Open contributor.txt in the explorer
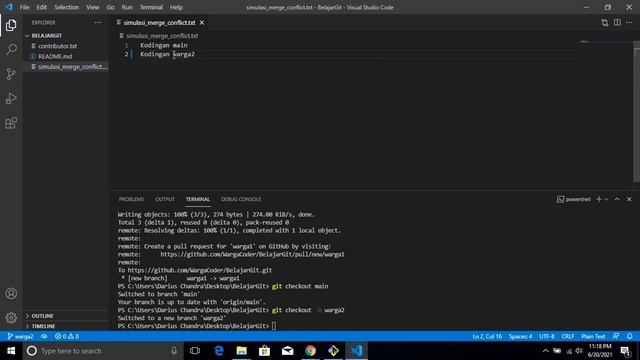Viewport: 640px width, 360px height. point(66,46)
